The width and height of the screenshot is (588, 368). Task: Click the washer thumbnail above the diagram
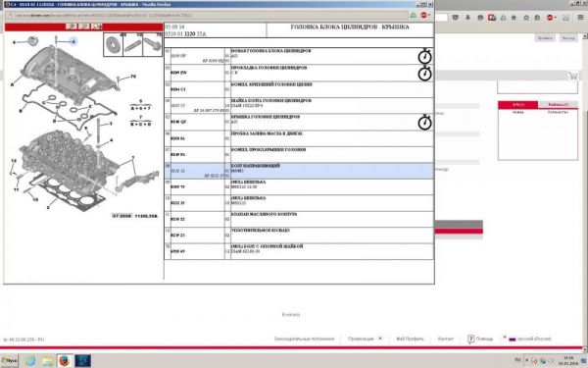(114, 45)
